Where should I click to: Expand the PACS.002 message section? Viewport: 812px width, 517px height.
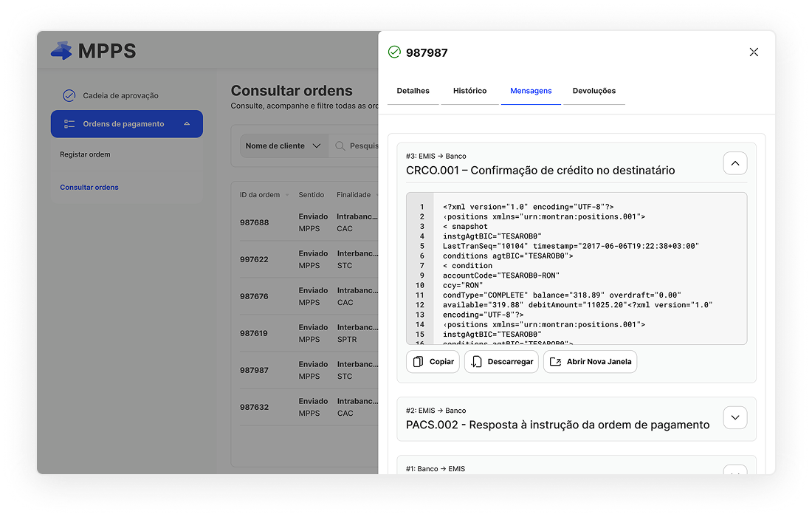(734, 418)
